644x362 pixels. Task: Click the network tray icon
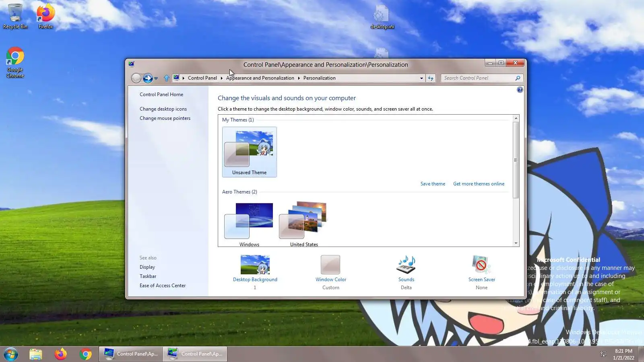pyautogui.click(x=603, y=354)
